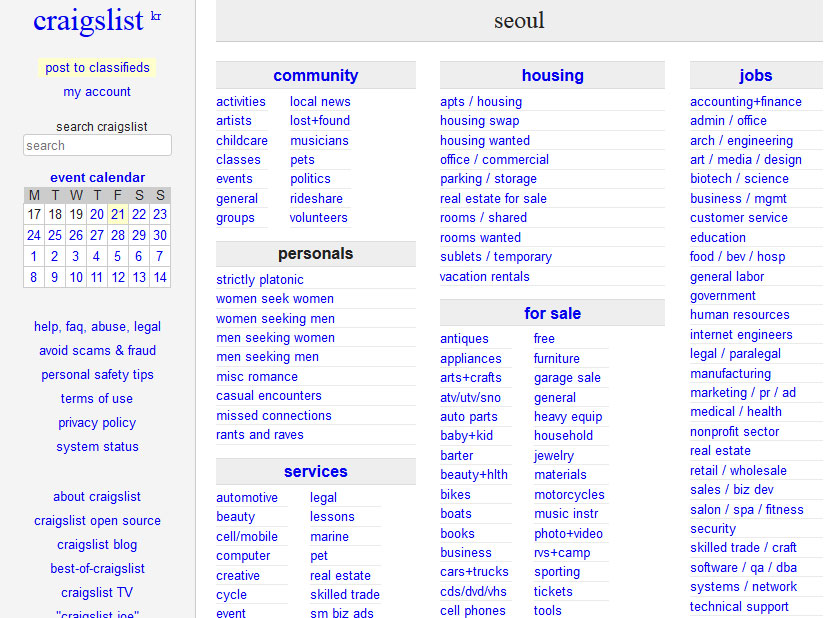Open craigslist TV link
The width and height of the screenshot is (824, 618).
[x=97, y=593]
